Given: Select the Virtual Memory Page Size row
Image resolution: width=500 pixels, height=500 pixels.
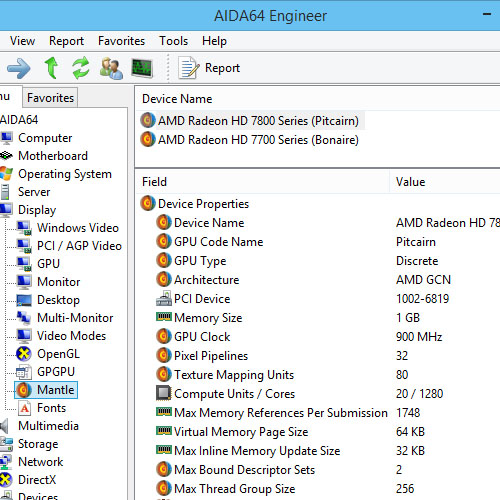Looking at the screenshot, I should click(x=241, y=432).
